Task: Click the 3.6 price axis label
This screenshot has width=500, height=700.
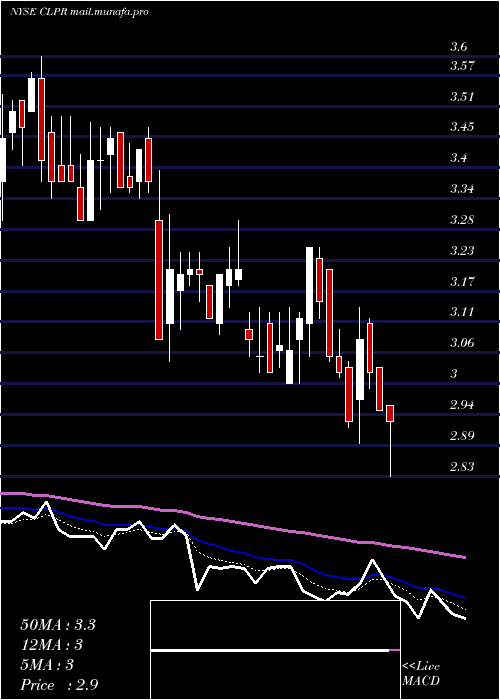Action: point(458,47)
